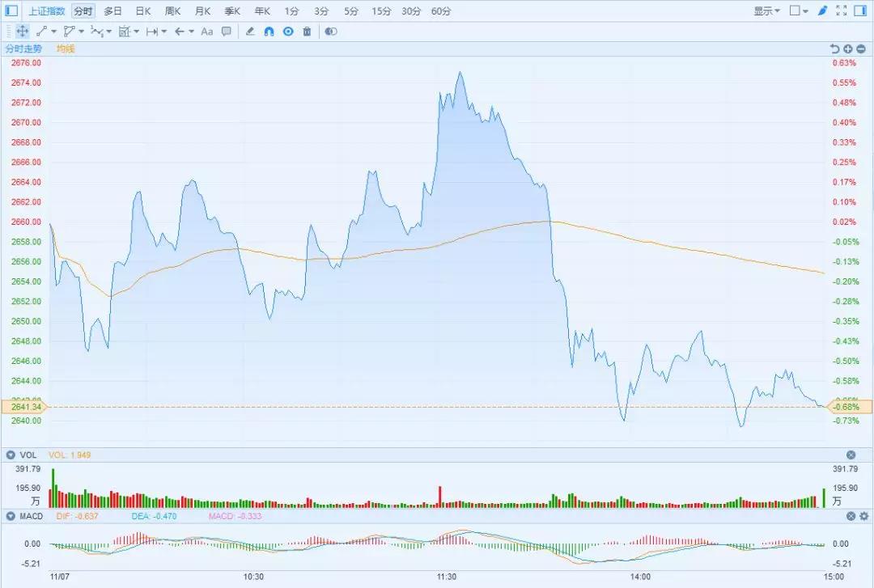
Task: Click the MACD: -0.333 value
Action: click(x=235, y=516)
